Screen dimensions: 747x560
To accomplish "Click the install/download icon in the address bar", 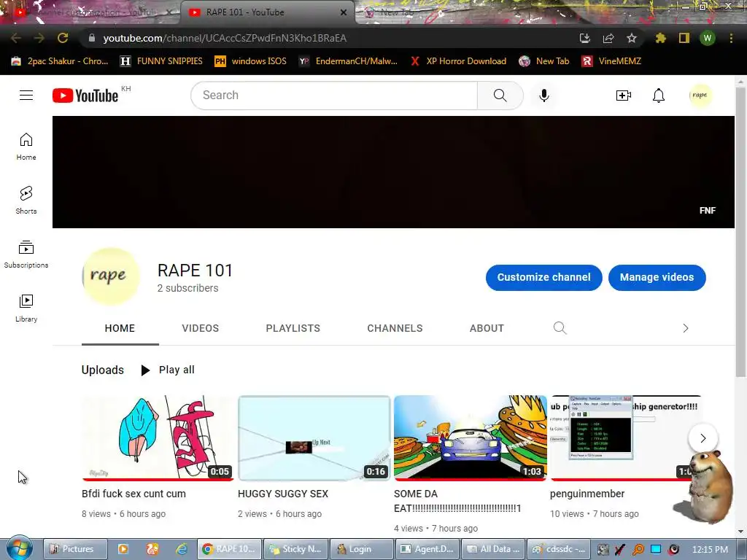I will click(585, 38).
